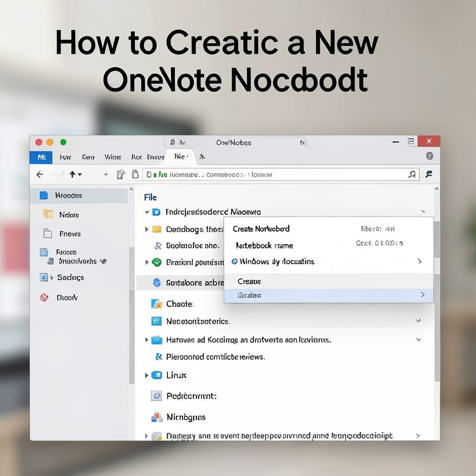Click the star icon after the tabs
Image resolution: width=476 pixels, height=476 pixels.
tap(202, 157)
